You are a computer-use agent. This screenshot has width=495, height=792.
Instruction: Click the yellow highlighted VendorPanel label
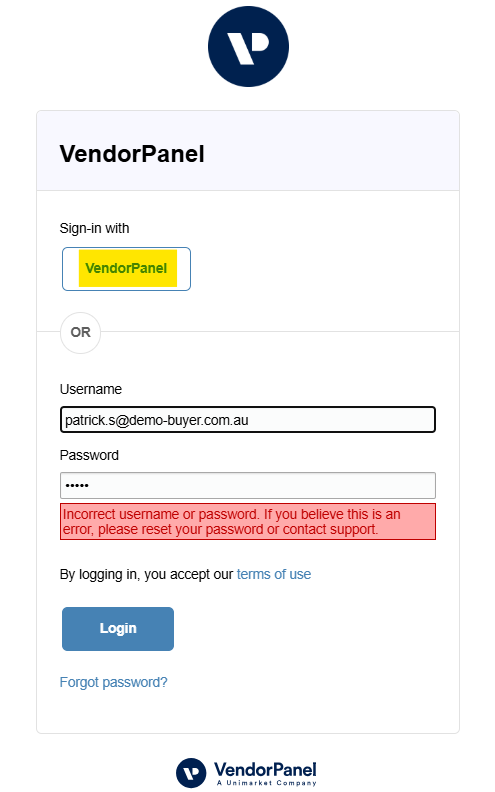(x=128, y=268)
